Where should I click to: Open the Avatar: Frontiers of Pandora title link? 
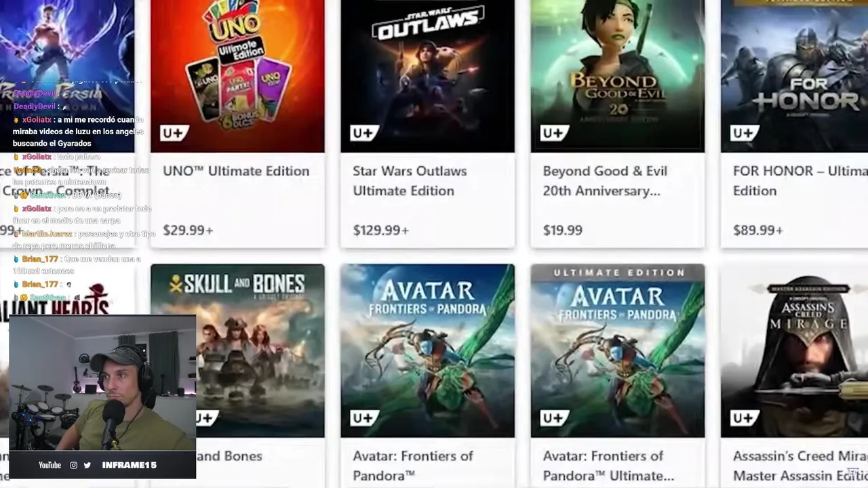[x=413, y=466]
